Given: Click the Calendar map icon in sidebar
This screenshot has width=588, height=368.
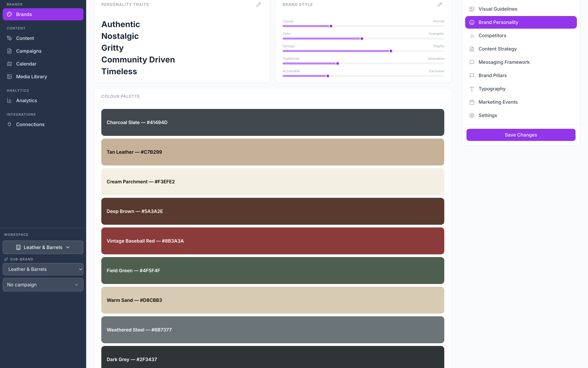Looking at the screenshot, I should (9, 64).
